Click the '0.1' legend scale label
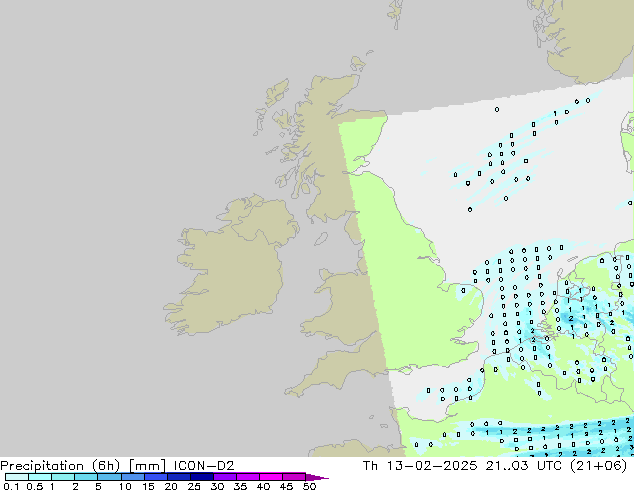 click(11, 486)
